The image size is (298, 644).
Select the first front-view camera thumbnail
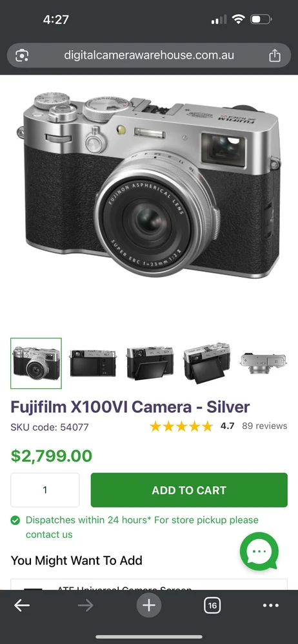point(36,363)
